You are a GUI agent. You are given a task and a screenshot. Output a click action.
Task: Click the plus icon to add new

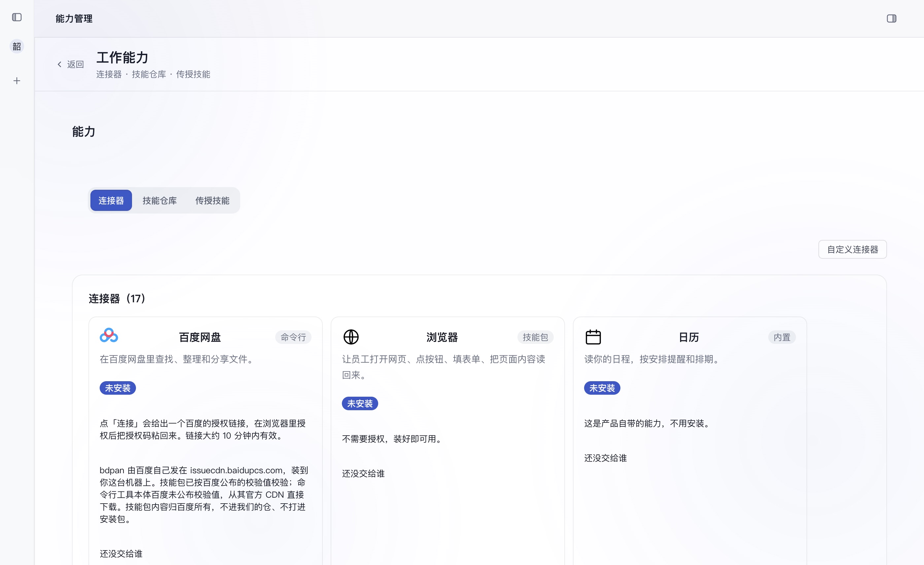(17, 81)
